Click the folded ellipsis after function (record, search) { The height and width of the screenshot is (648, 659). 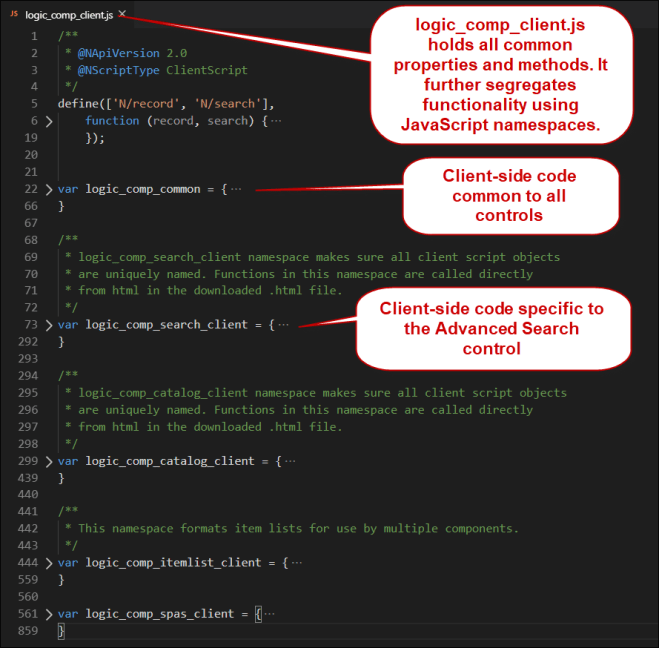(x=276, y=121)
